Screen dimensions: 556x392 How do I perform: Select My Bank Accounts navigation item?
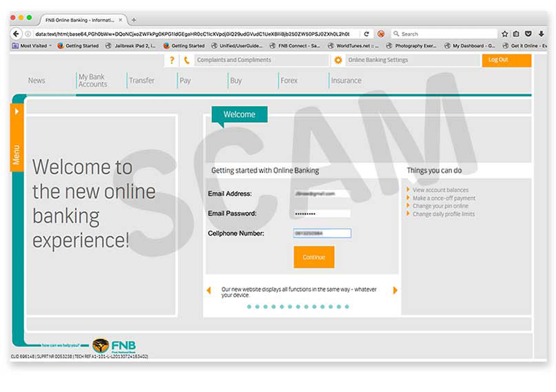click(x=92, y=81)
